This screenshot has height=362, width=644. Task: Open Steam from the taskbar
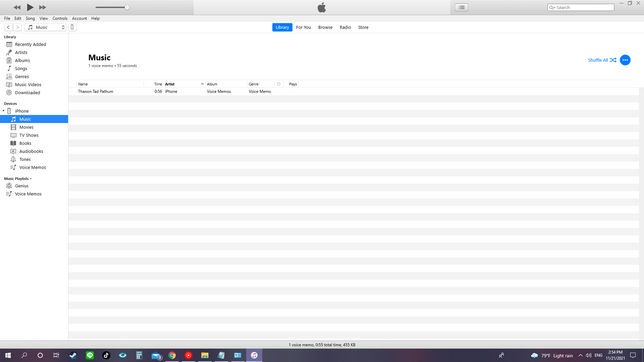73,355
